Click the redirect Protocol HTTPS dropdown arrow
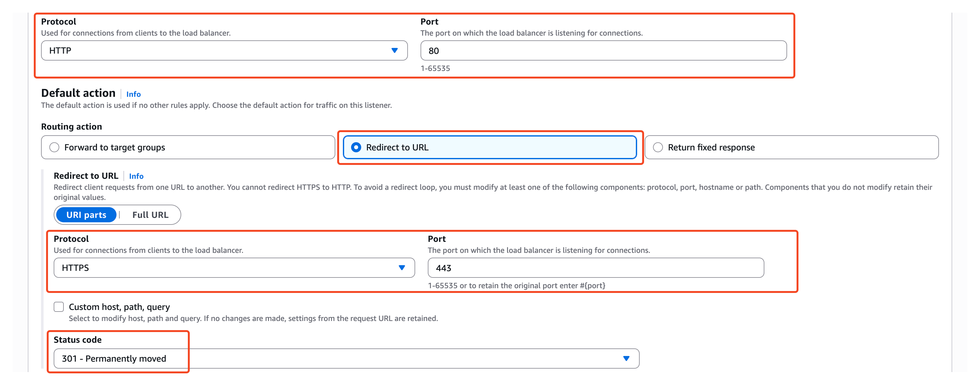 (401, 268)
